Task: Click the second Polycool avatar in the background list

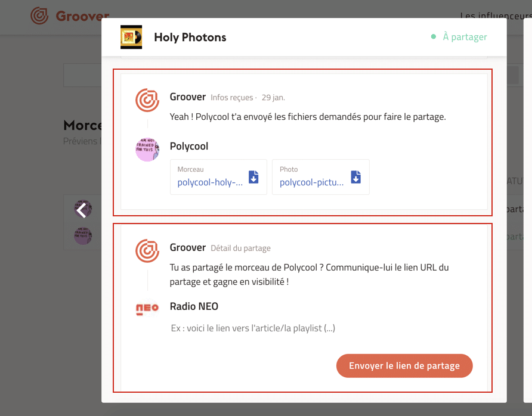Action: click(83, 235)
